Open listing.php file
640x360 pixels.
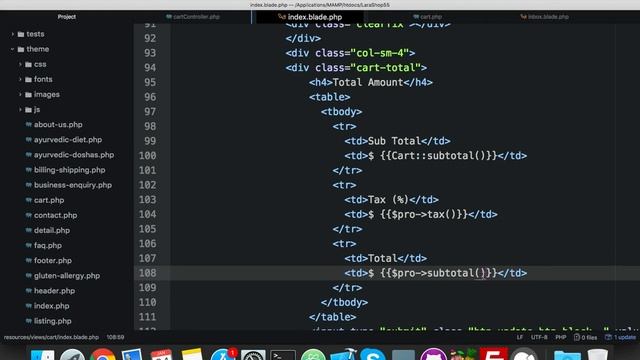pos(53,321)
